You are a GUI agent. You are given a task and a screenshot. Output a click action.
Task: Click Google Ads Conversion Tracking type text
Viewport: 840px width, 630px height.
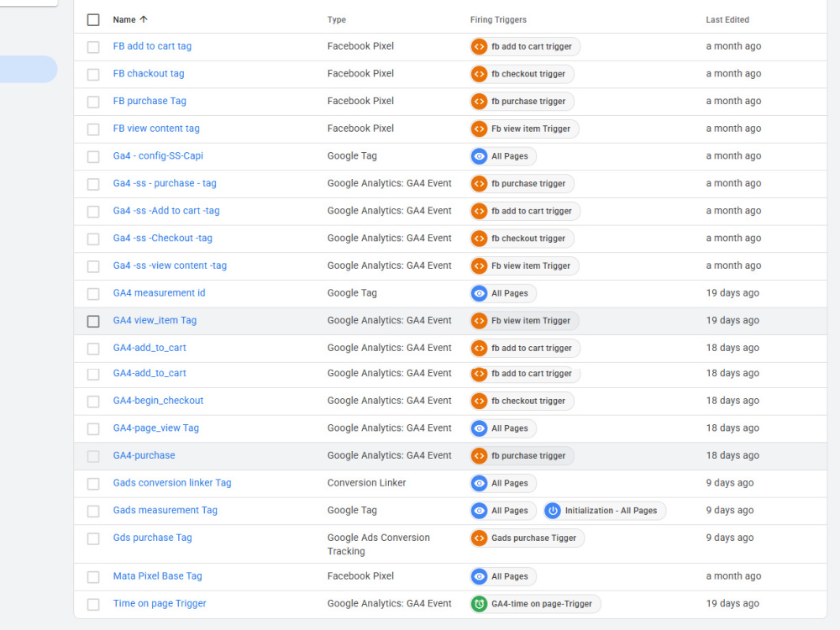coord(378,544)
